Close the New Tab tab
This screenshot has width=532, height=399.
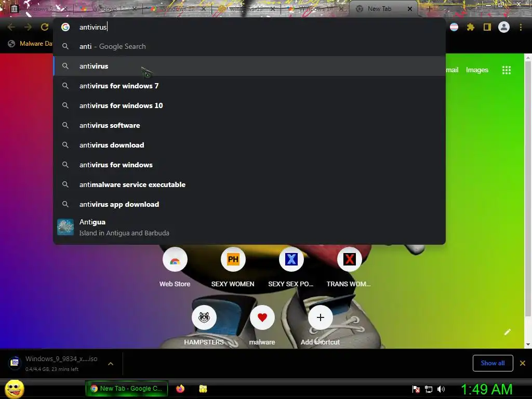(409, 9)
